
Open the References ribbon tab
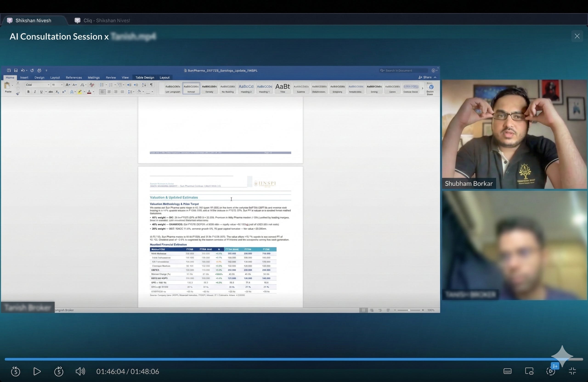point(74,78)
